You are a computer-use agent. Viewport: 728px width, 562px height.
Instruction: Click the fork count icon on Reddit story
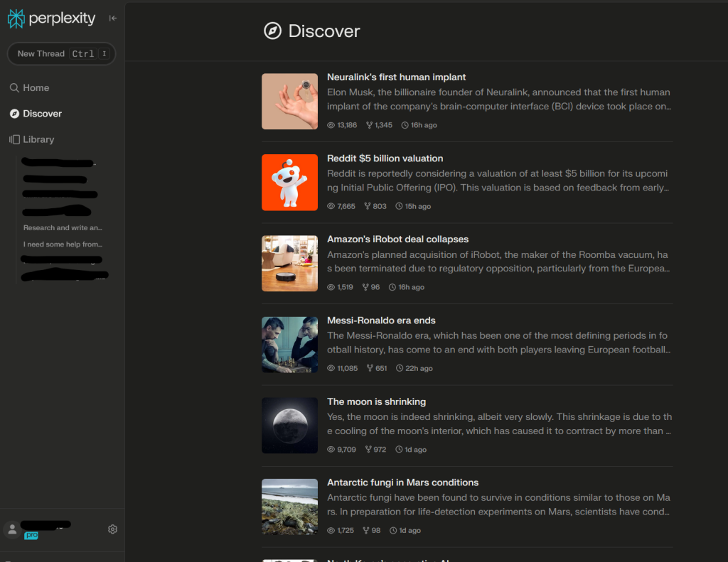click(x=368, y=207)
